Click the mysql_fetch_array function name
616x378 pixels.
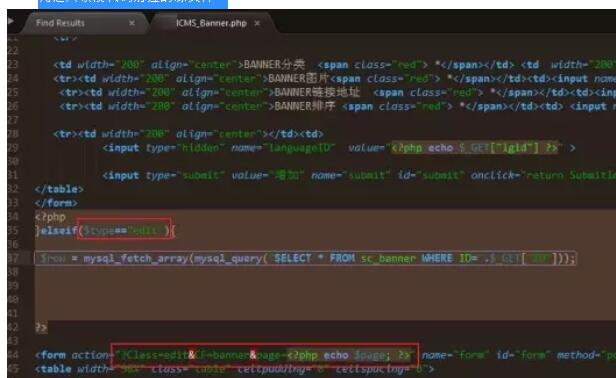pyautogui.click(x=136, y=259)
